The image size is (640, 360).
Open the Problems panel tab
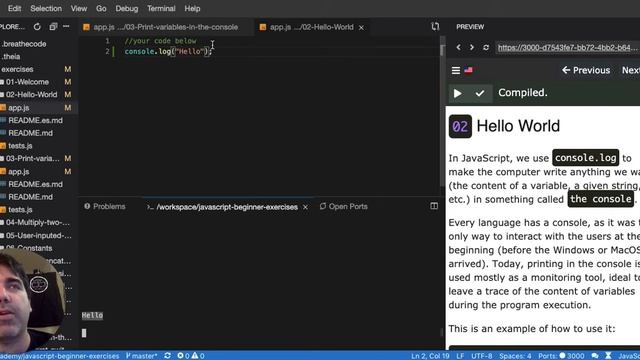(105, 207)
